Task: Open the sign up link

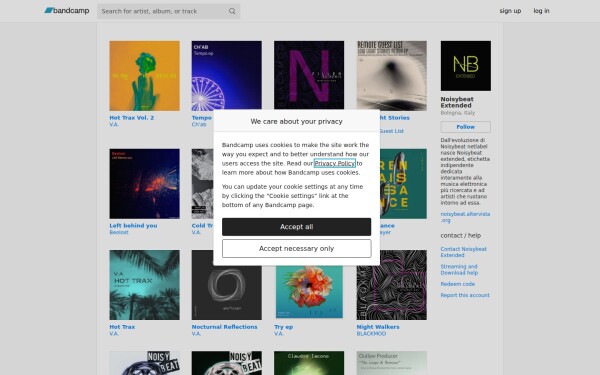Action: pyautogui.click(x=510, y=11)
